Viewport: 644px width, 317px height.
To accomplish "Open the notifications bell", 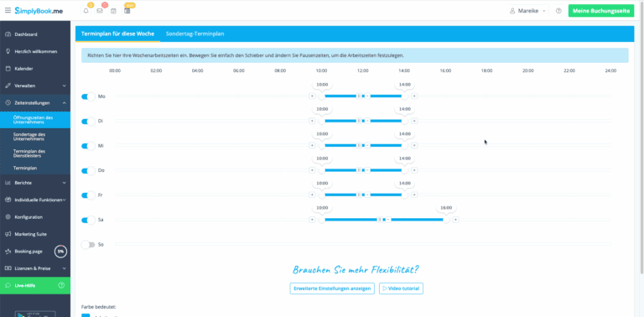I will [x=86, y=11].
